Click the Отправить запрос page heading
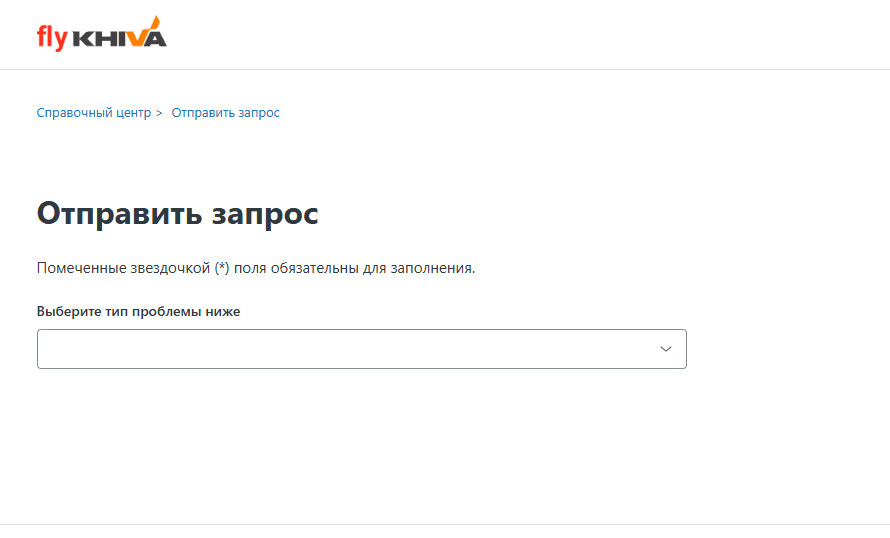 click(x=178, y=214)
